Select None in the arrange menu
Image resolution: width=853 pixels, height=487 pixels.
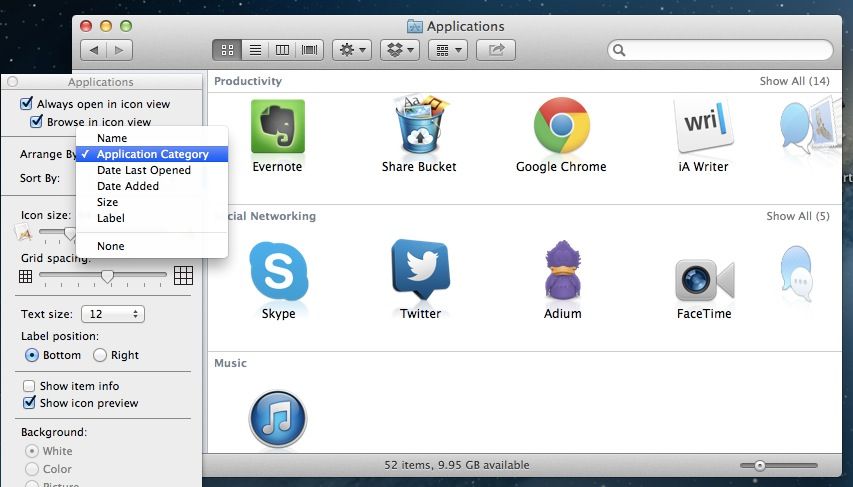pyautogui.click(x=110, y=246)
